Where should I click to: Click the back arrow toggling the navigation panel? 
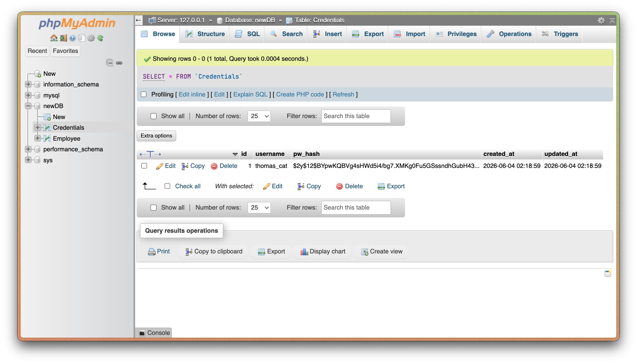pos(138,20)
